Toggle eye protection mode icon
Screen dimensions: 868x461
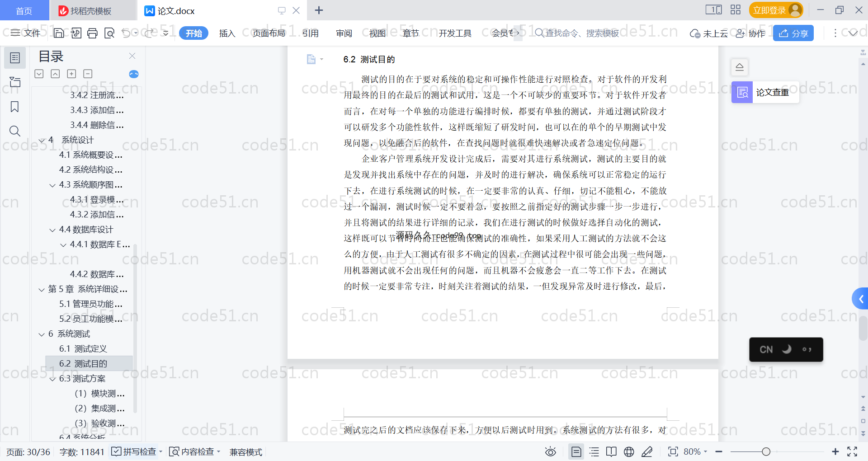(550, 452)
